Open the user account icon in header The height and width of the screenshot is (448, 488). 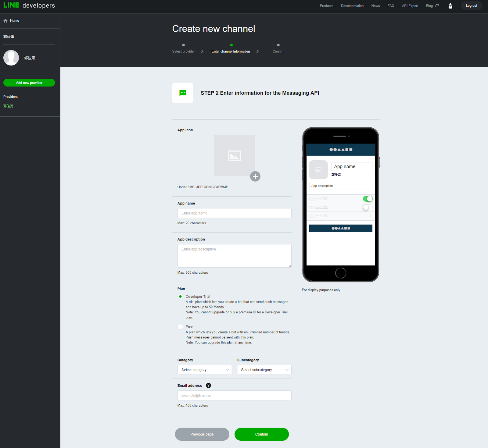pyautogui.click(x=450, y=6)
